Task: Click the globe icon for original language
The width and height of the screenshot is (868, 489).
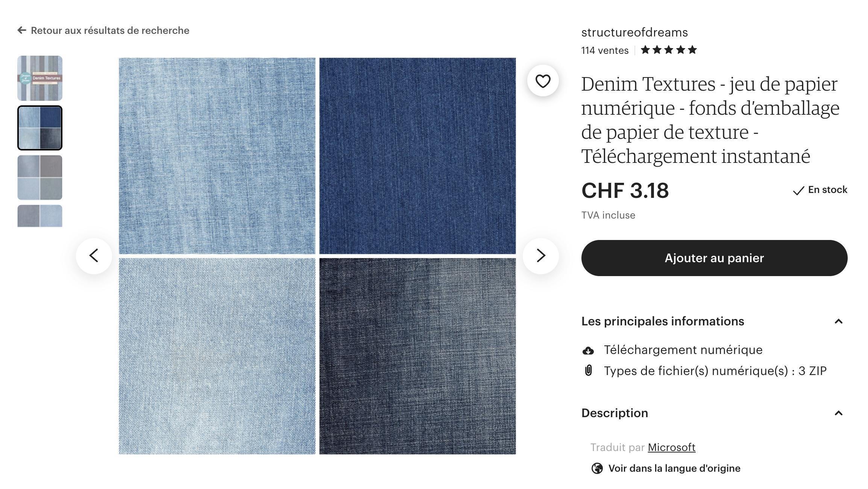Action: [x=597, y=468]
